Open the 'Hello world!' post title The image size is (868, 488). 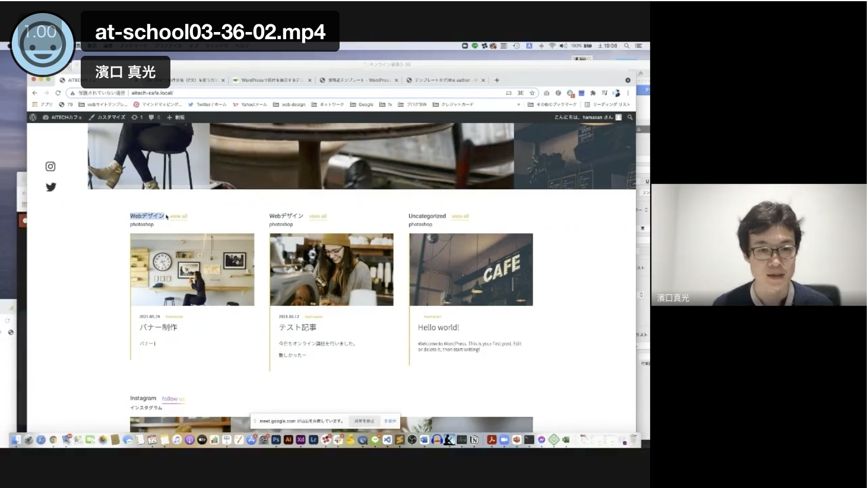(438, 327)
